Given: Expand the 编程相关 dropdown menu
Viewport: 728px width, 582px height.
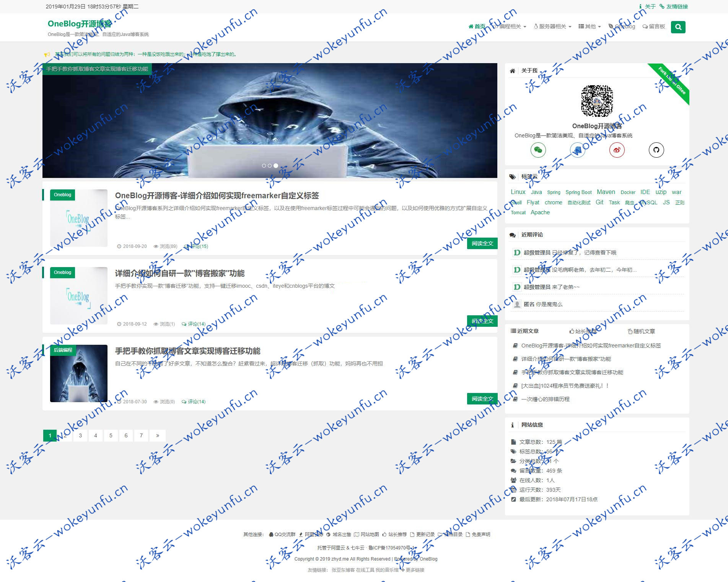Looking at the screenshot, I should [510, 26].
